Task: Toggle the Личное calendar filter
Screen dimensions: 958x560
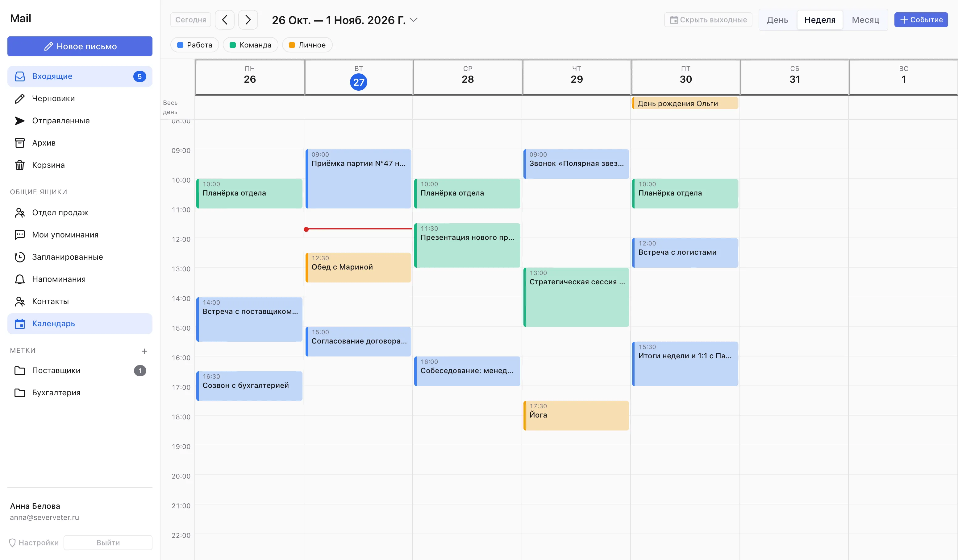Action: click(x=307, y=45)
